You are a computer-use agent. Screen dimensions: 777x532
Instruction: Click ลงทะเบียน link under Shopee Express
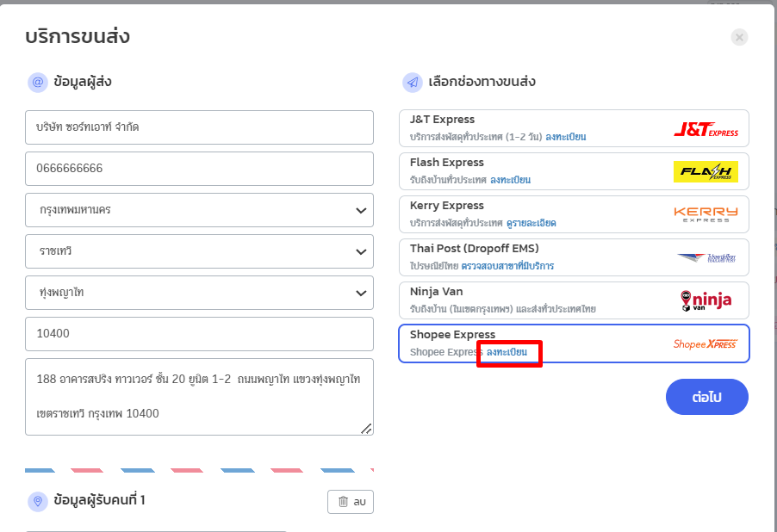click(507, 352)
